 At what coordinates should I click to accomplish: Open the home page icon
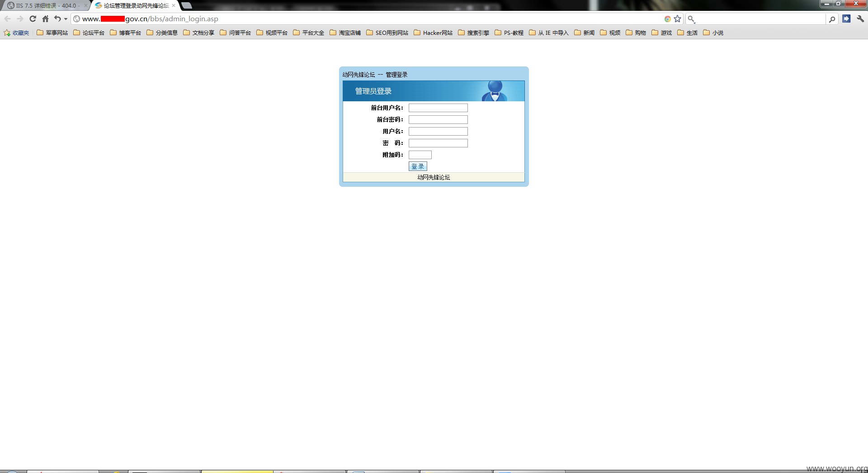point(45,19)
